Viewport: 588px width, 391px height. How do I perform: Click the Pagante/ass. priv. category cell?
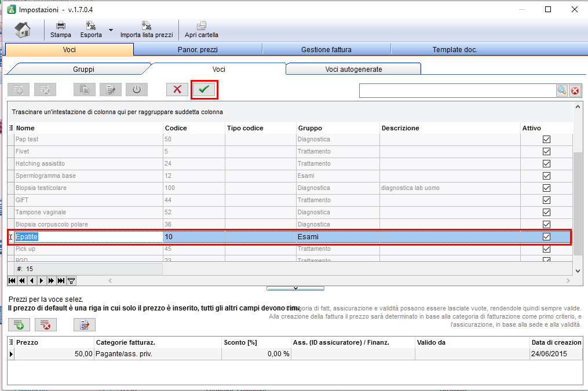tap(158, 354)
